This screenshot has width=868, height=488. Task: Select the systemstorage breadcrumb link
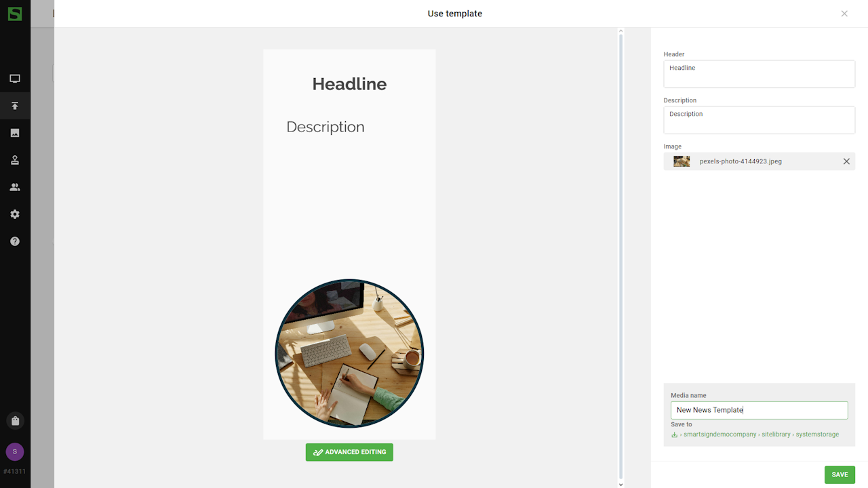point(817,434)
